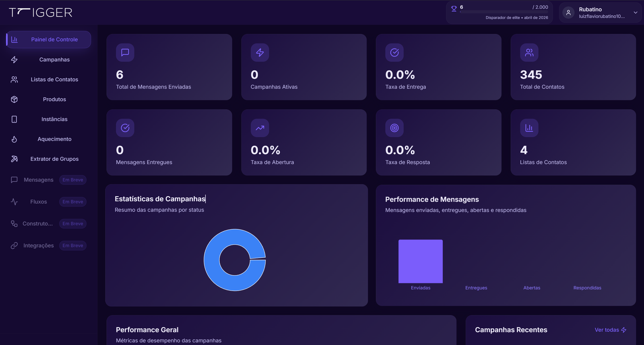644x345 pixels.
Task: Click the Trigger logo in the header
Action: point(41,12)
